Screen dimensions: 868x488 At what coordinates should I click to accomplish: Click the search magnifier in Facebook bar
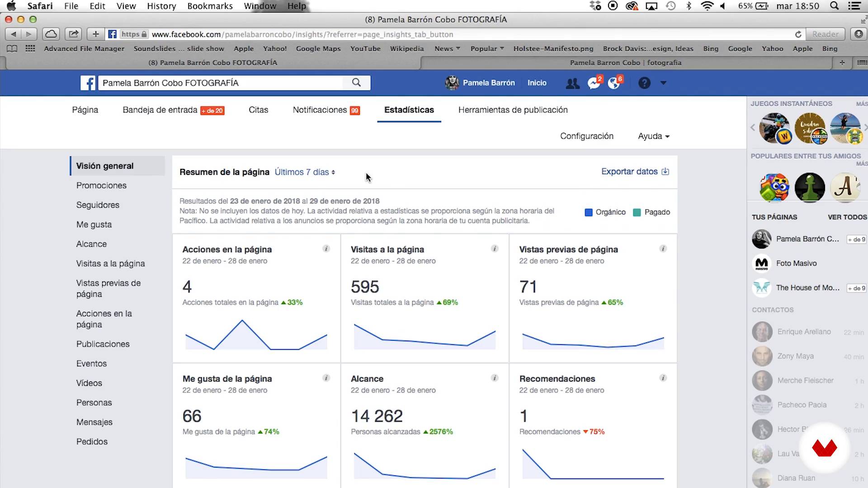pyautogui.click(x=356, y=83)
